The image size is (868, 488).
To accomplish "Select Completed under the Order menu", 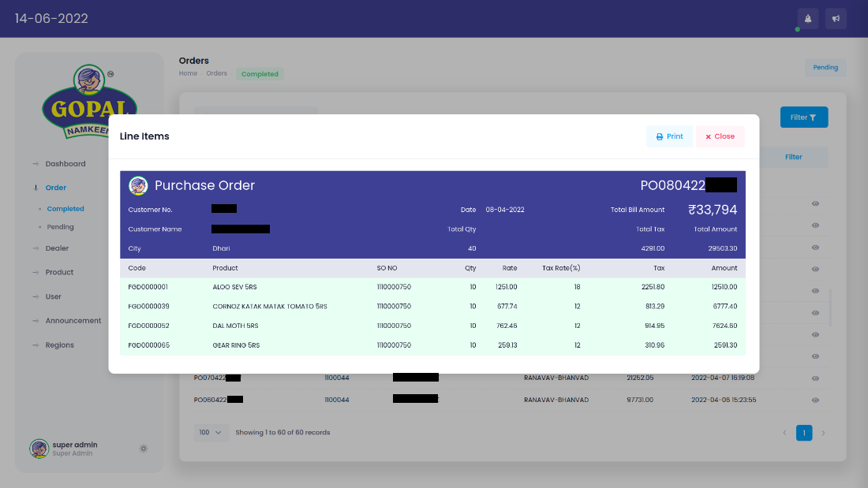I will click(x=65, y=208).
